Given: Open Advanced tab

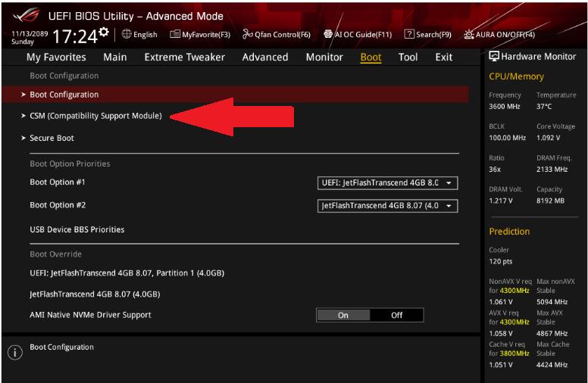Looking at the screenshot, I should 265,57.
